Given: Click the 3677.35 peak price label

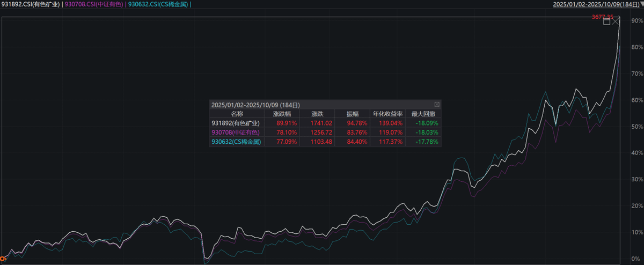Looking at the screenshot, I should point(602,17).
